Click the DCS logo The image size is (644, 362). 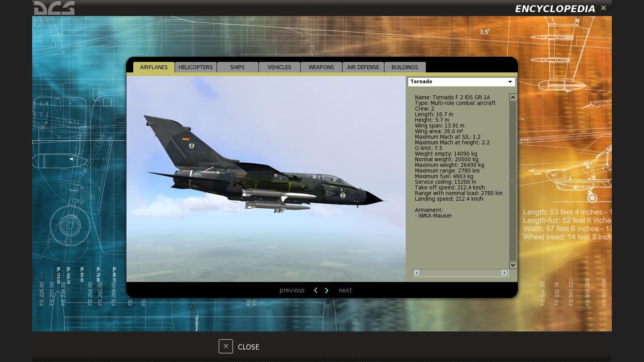[54, 8]
